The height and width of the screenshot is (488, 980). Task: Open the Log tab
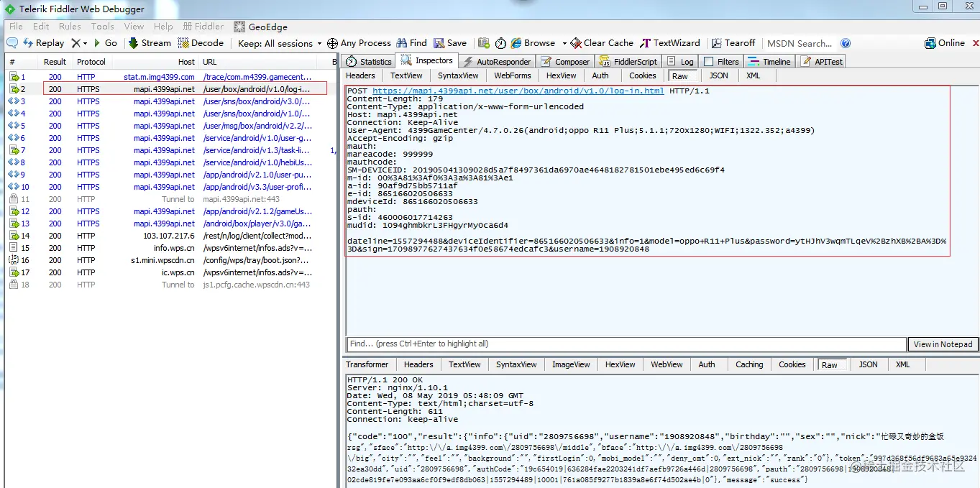click(x=680, y=62)
